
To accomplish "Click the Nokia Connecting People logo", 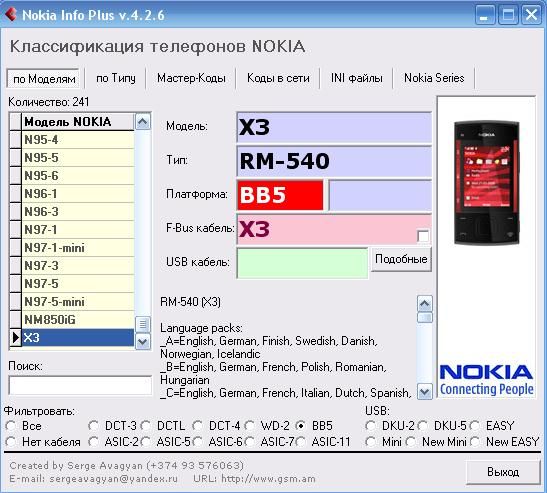I will 486,380.
